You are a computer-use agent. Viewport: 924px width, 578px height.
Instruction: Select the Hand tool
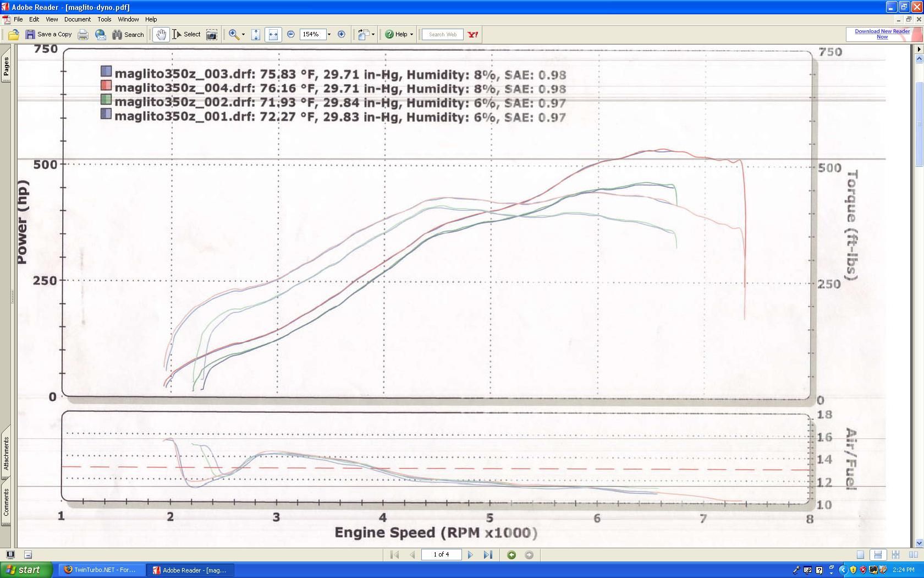pos(160,35)
